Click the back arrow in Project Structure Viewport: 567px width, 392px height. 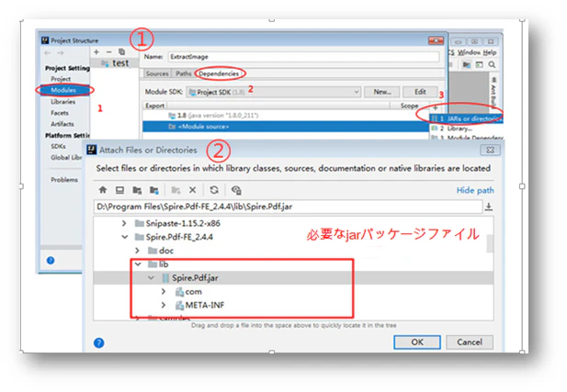click(48, 53)
